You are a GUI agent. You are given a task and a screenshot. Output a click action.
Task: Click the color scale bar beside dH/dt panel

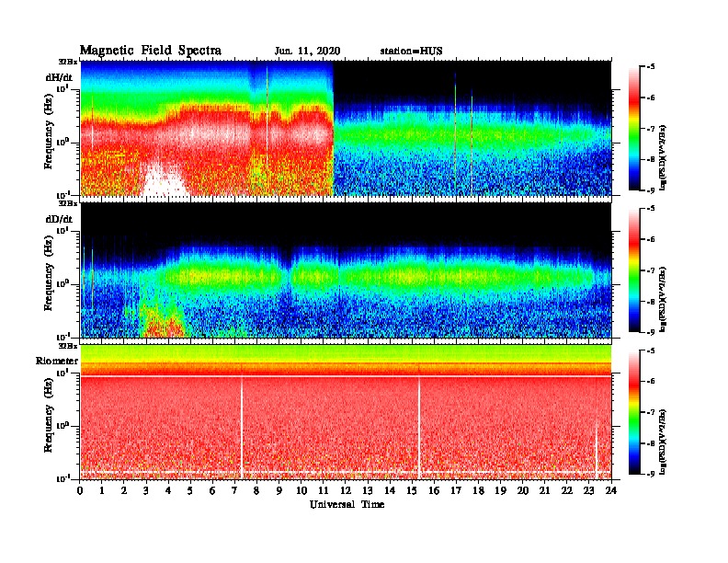[634, 129]
